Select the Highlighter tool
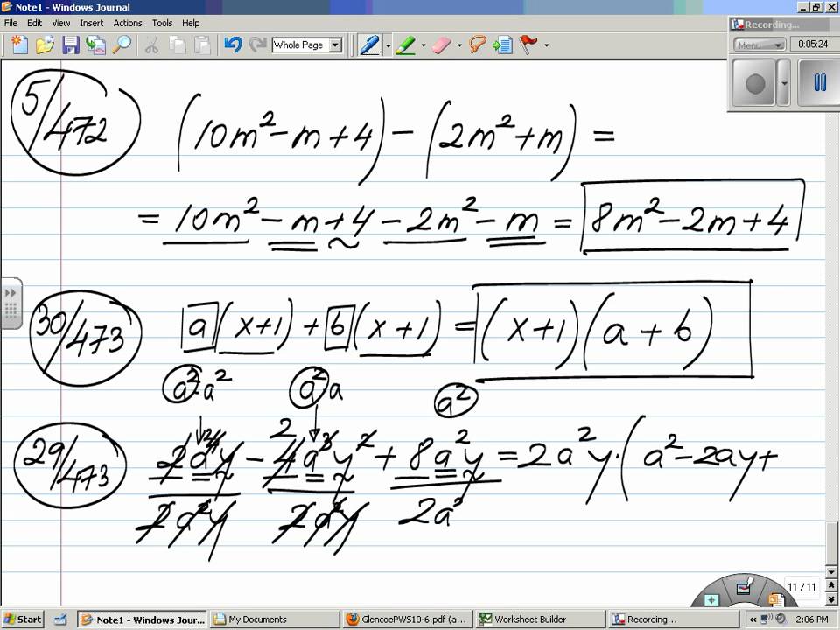Image resolution: width=840 pixels, height=630 pixels. coord(406,45)
